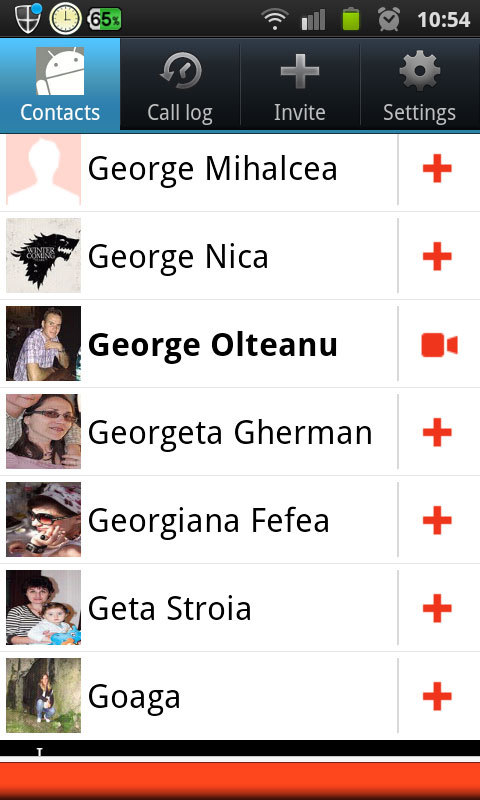Select the Goaga contact name

(134, 697)
